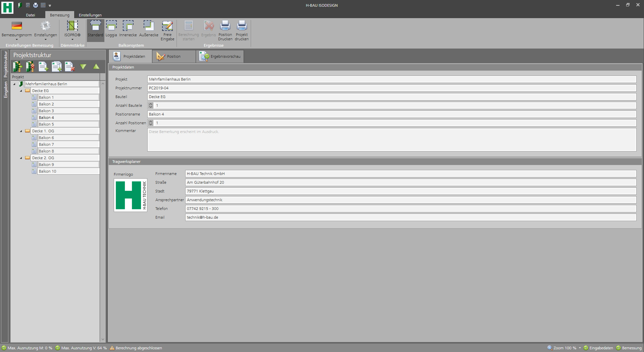Click the Position Drucken printer icon
644x352 pixels.
click(225, 31)
